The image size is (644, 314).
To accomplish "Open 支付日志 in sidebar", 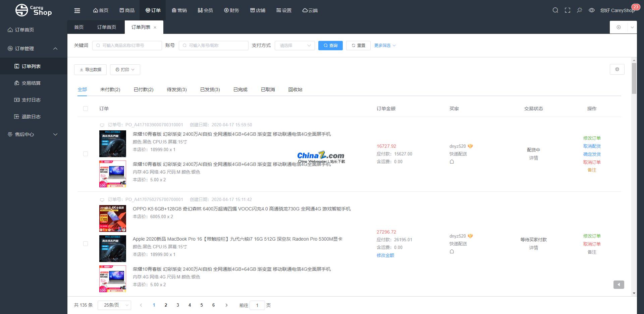I will 34,100.
